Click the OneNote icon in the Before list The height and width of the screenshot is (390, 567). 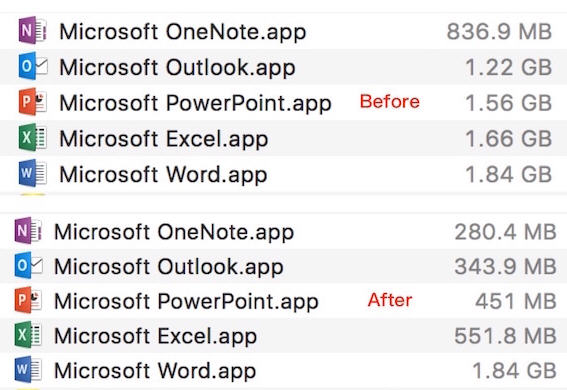point(33,30)
